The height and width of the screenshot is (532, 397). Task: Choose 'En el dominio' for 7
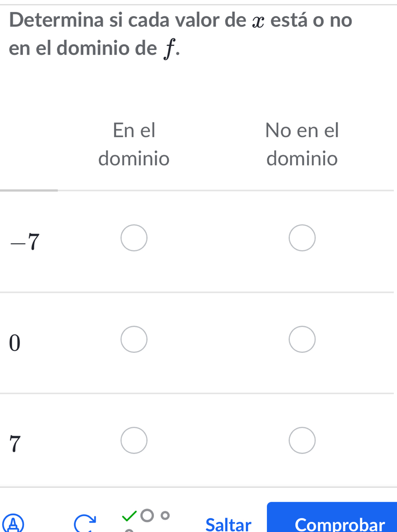click(134, 440)
